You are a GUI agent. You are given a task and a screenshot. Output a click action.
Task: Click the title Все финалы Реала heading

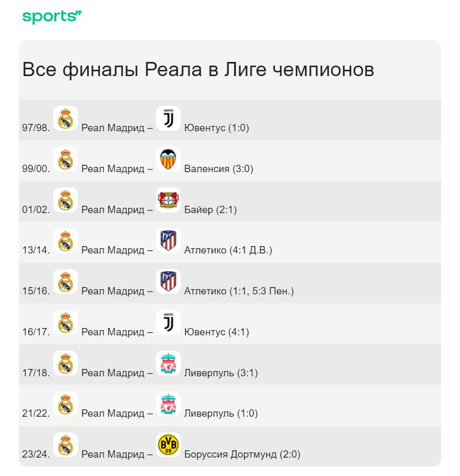[198, 70]
